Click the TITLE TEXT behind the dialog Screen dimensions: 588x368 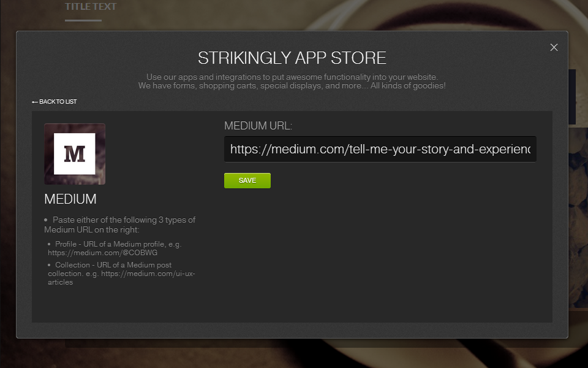click(x=91, y=6)
